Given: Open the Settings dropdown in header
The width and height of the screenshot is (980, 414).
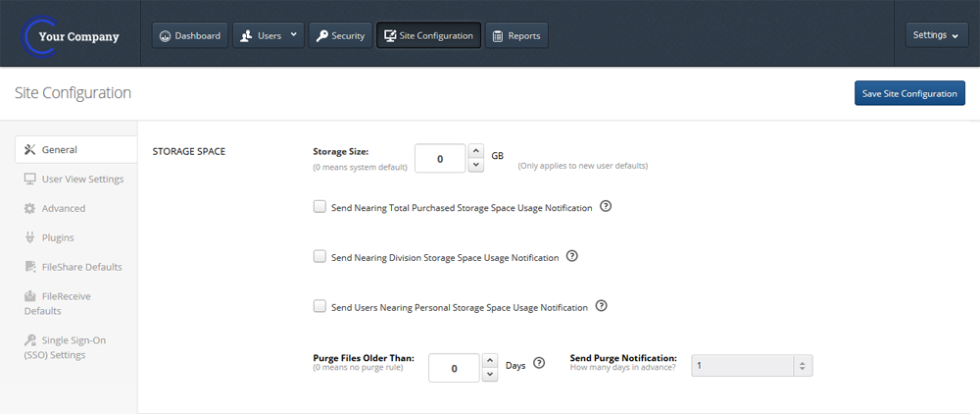Looking at the screenshot, I should 936,35.
